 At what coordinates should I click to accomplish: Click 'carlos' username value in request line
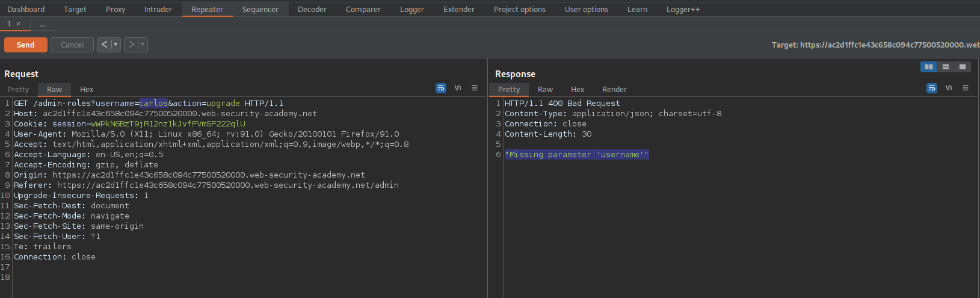[153, 103]
